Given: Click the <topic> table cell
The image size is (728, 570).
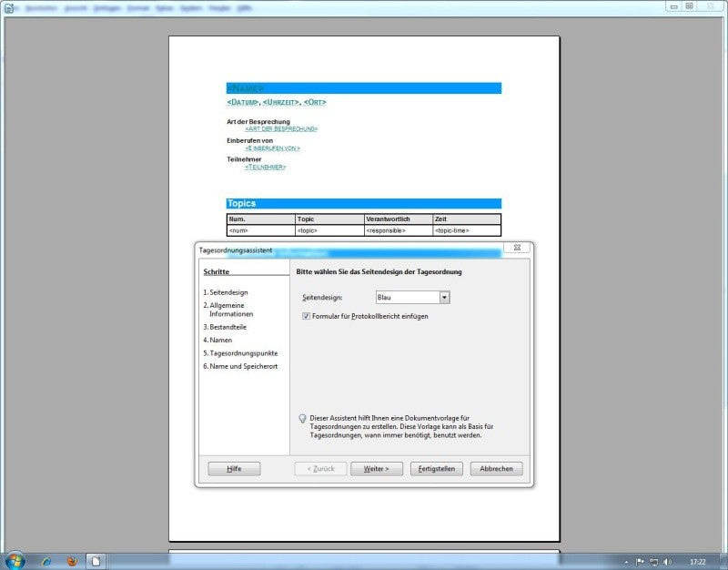Looking at the screenshot, I should pyautogui.click(x=329, y=230).
